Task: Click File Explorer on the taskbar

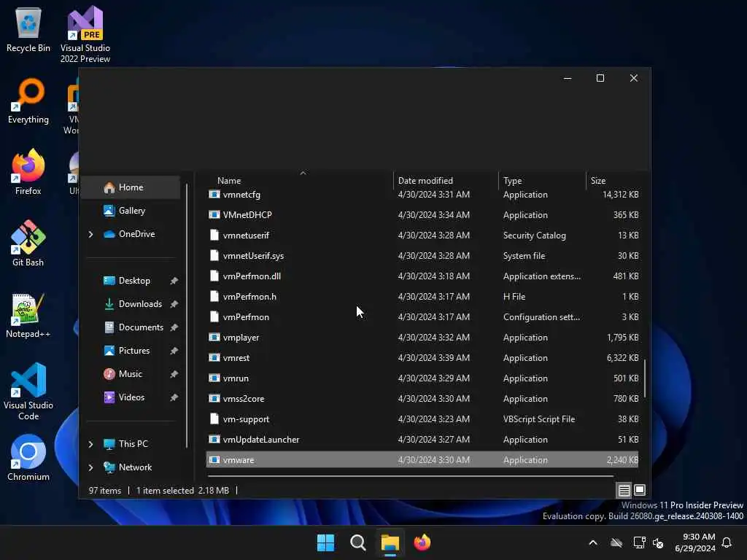Action: pyautogui.click(x=390, y=542)
